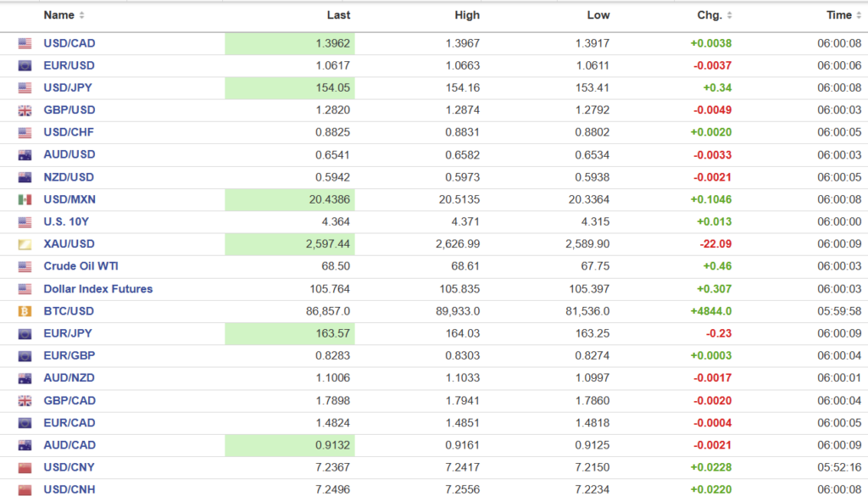The height and width of the screenshot is (496, 868).
Task: Click the EU flag beside EUR/USD
Action: pyautogui.click(x=25, y=66)
